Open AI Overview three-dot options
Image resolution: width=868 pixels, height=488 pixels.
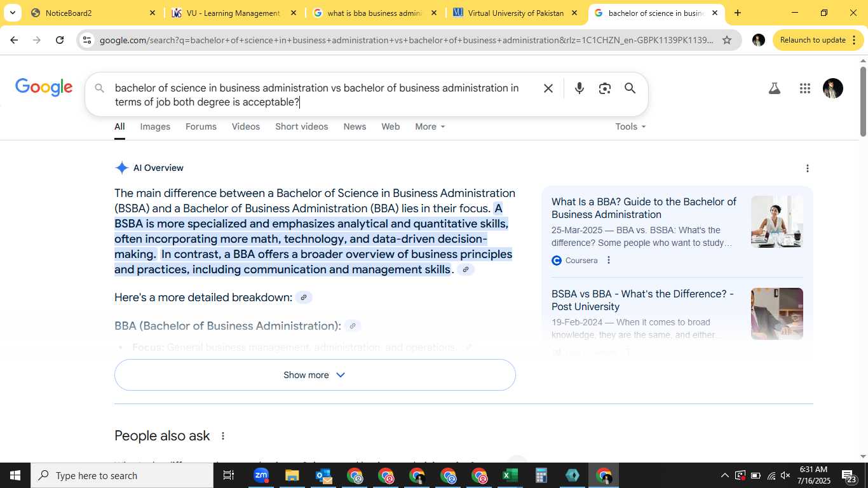[807, 168]
